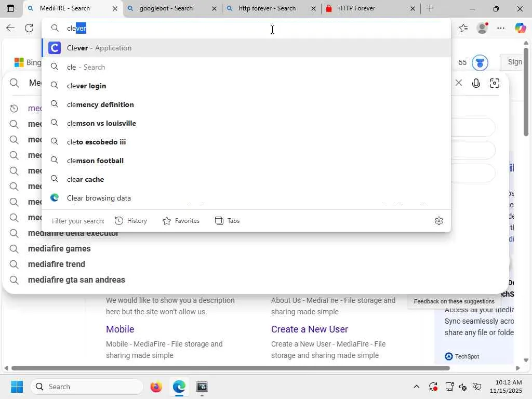Open the Create a New User link

click(x=310, y=329)
